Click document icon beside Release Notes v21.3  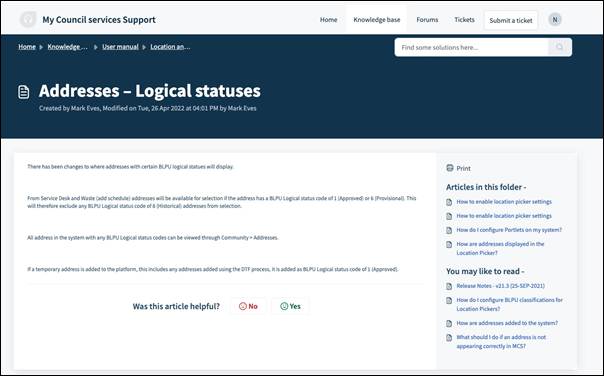[449, 286]
